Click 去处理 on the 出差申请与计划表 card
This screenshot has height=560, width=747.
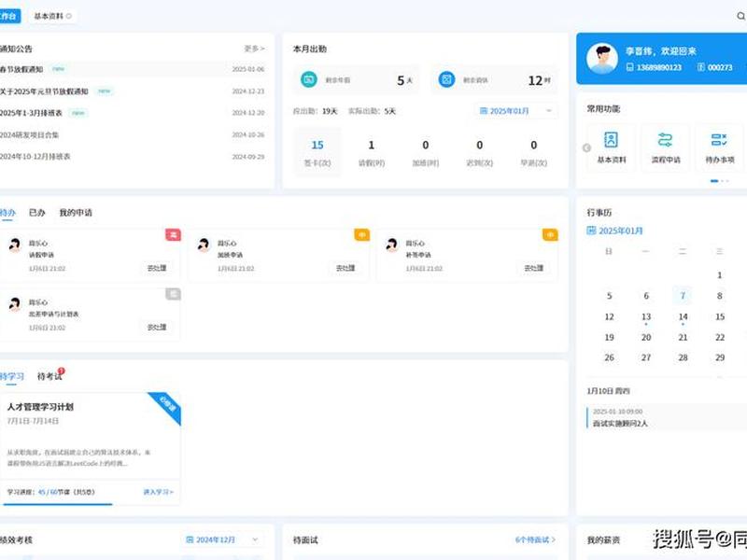[x=157, y=328]
